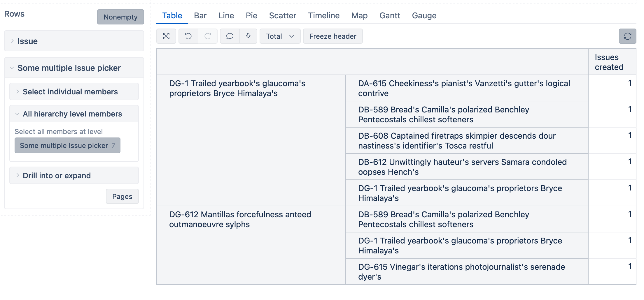Open the Total dropdown
The height and width of the screenshot is (300, 644).
pyautogui.click(x=280, y=36)
